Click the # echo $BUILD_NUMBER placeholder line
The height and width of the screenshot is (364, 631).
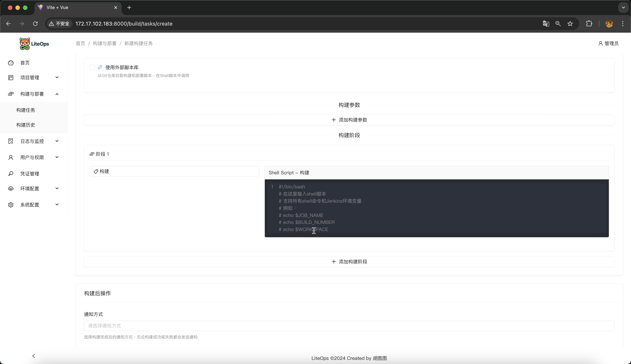(307, 222)
